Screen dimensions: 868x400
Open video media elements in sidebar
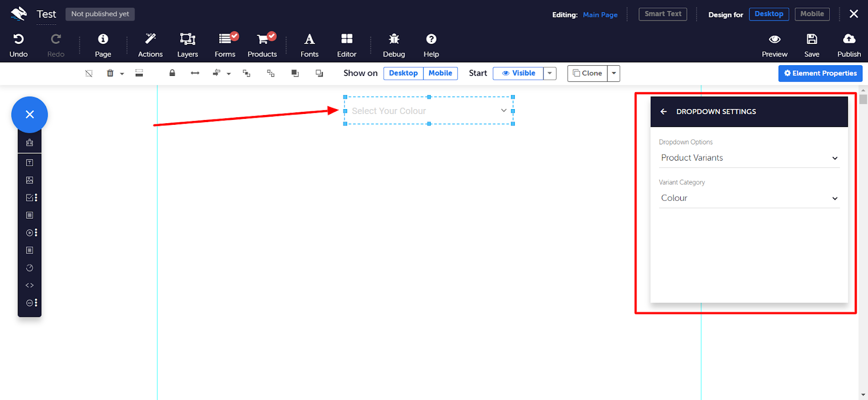pos(31,233)
